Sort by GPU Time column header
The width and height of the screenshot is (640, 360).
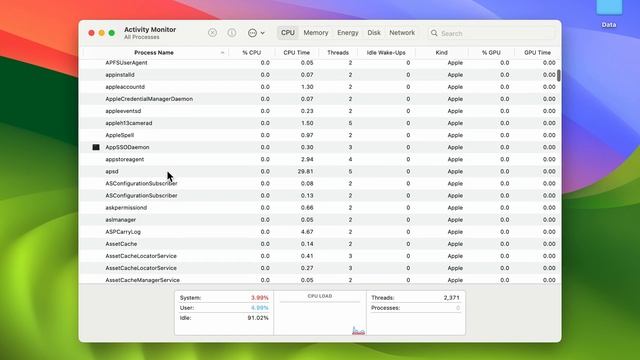click(538, 53)
